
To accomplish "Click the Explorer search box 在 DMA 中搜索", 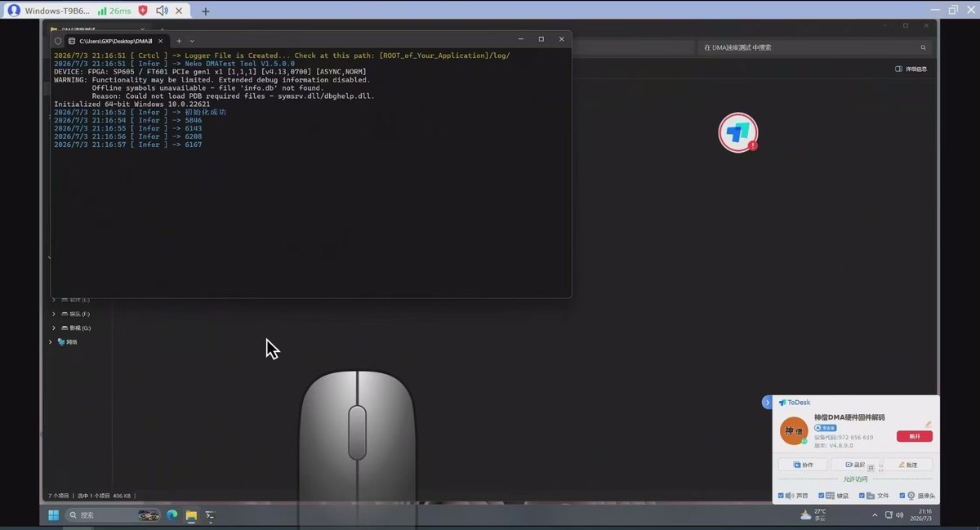I will pyautogui.click(x=813, y=47).
